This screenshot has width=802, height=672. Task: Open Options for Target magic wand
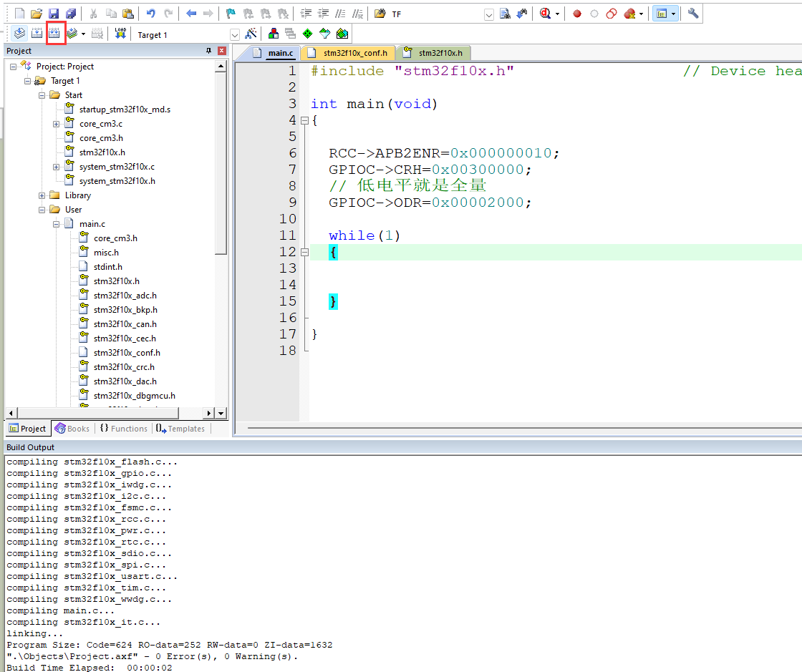tap(251, 34)
